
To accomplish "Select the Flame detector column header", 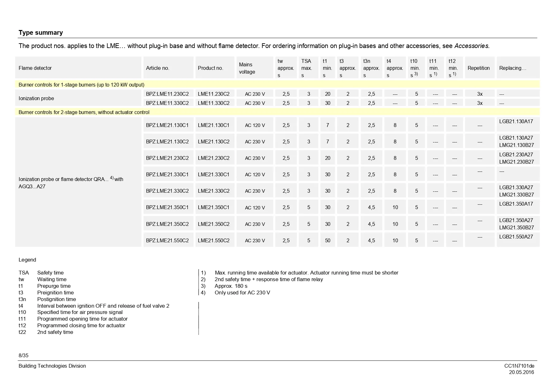I will [35, 68].
